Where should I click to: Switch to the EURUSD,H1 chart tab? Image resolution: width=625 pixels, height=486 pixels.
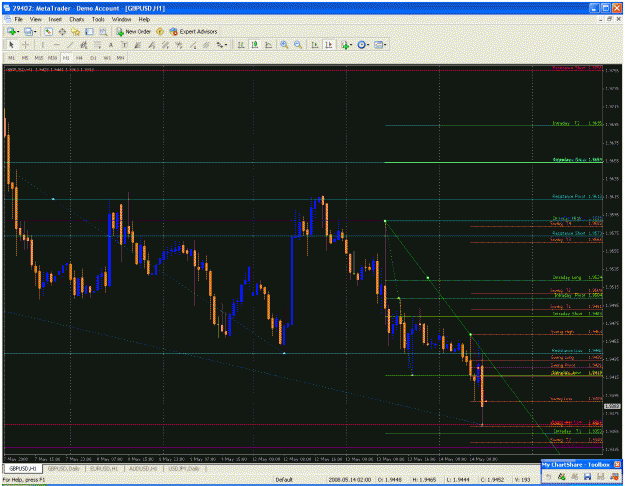pyautogui.click(x=104, y=468)
